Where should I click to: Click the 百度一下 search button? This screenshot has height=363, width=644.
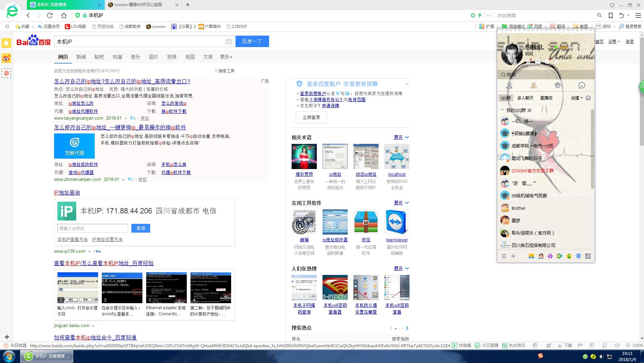(252, 41)
